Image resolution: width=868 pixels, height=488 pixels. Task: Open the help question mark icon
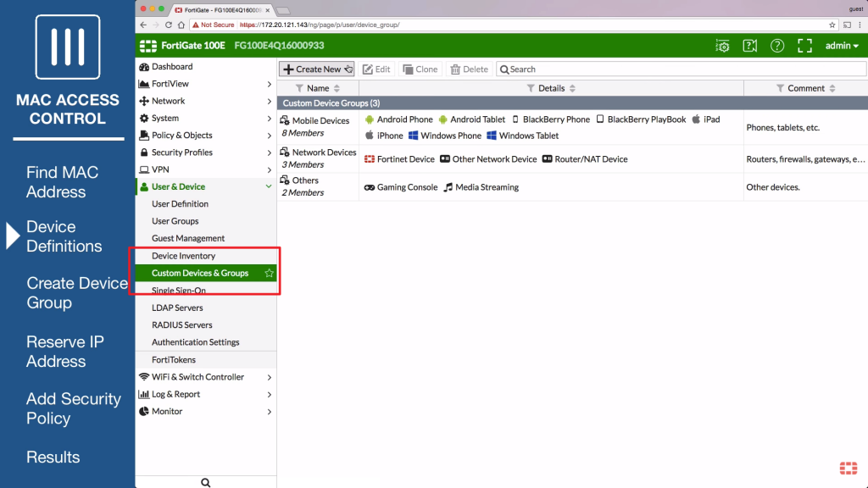777,46
